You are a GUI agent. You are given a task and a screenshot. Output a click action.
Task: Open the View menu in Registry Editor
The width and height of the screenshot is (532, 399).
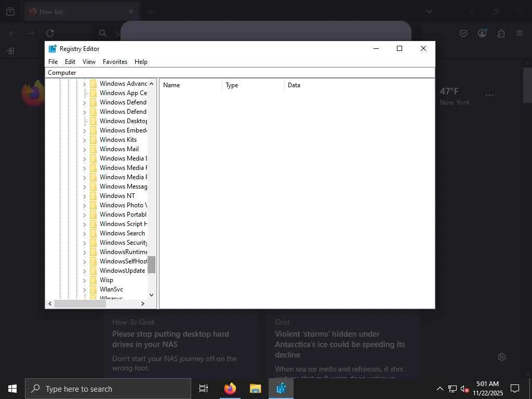pos(89,62)
